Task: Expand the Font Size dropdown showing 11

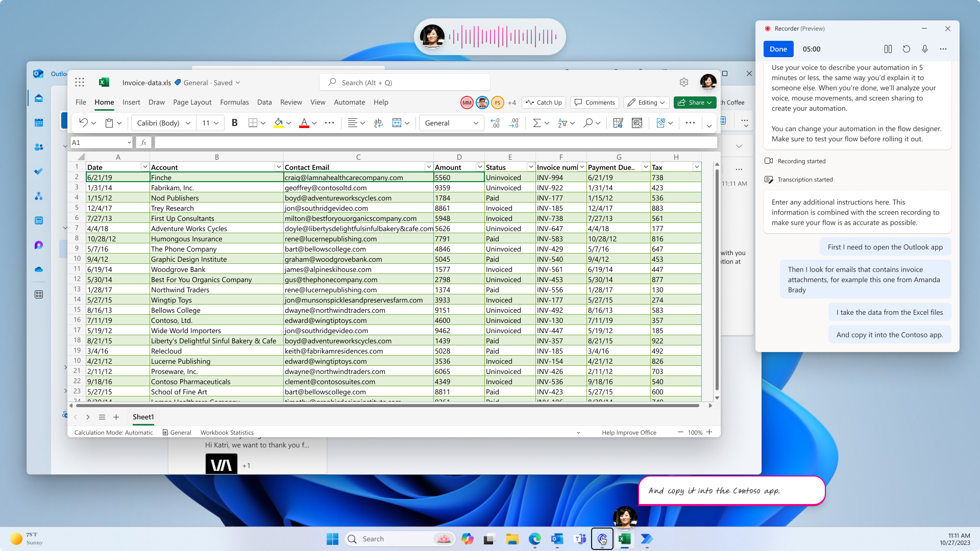Action: (x=217, y=123)
